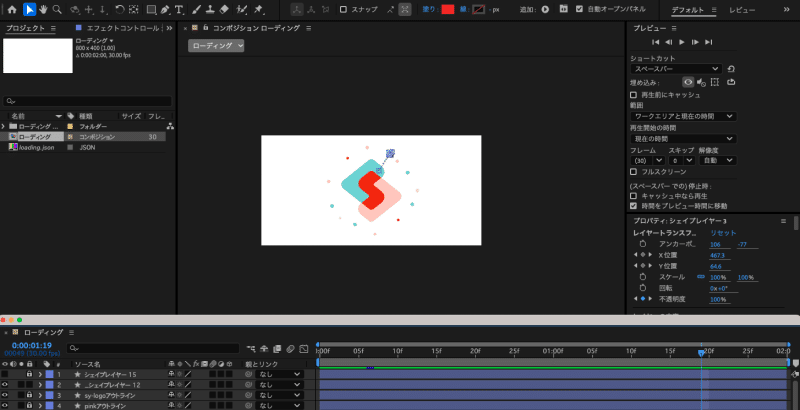Open the スペースバー shortcut dropdown
The image size is (800, 410).
pos(676,69)
